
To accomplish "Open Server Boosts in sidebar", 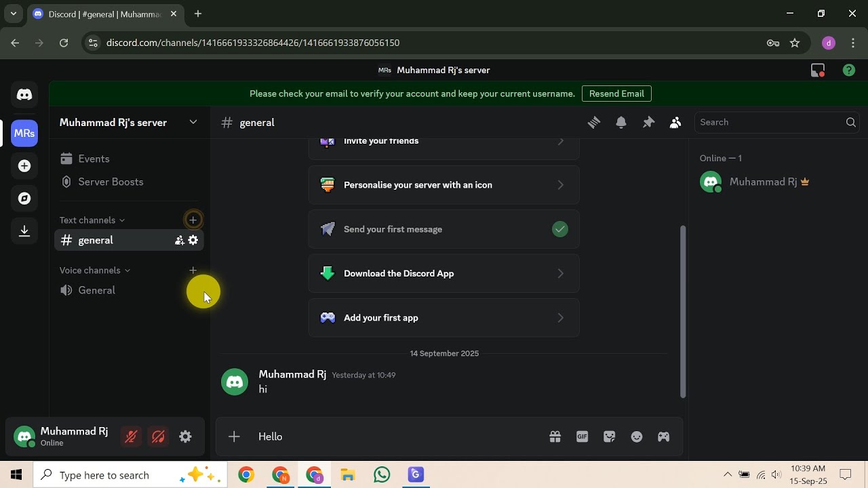I will 129,182.
